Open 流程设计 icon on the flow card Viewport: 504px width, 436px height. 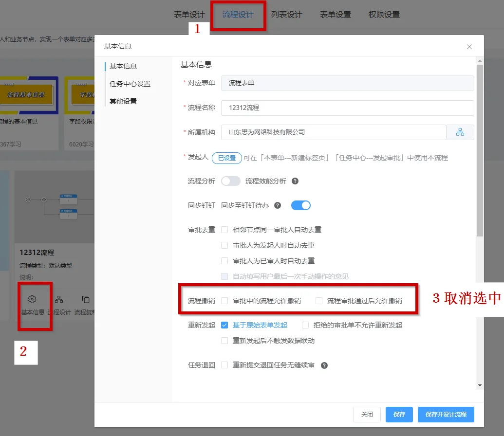click(x=59, y=299)
